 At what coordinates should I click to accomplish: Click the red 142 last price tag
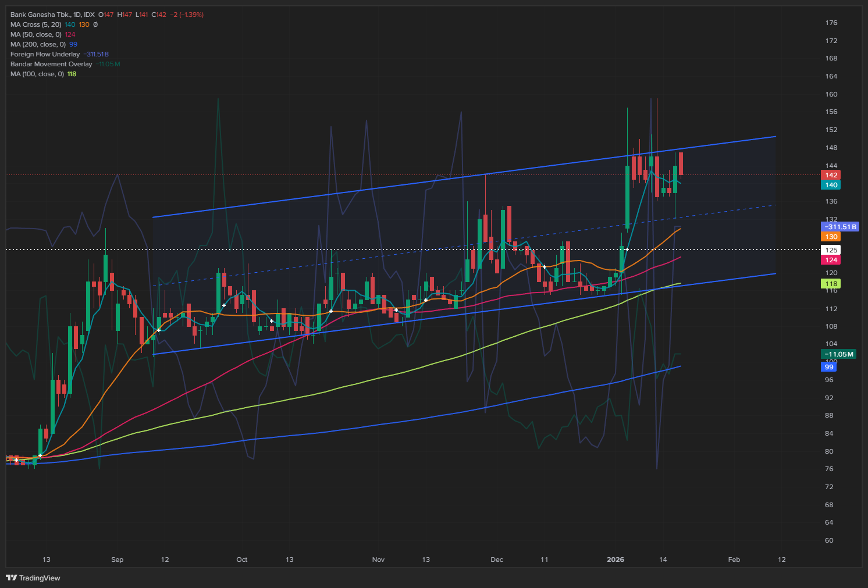click(x=831, y=175)
